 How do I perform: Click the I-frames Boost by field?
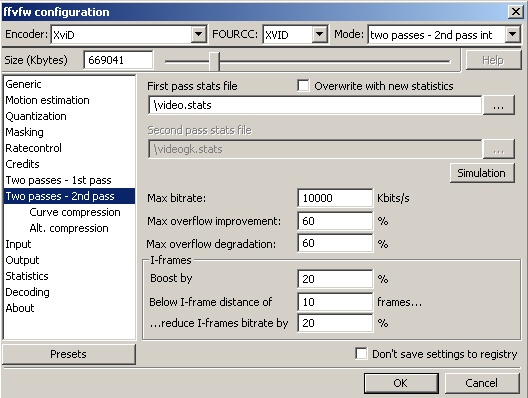[335, 279]
